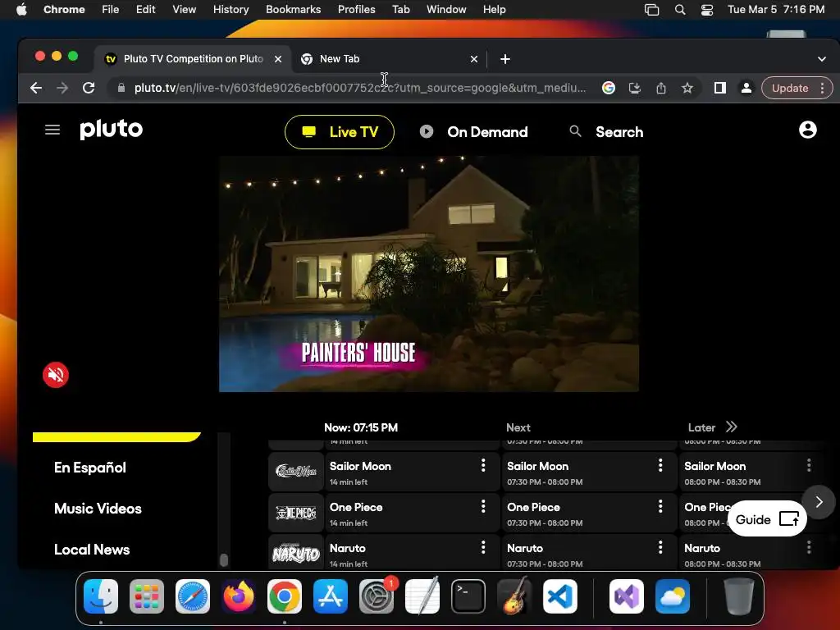Open the Profiles menu

(356, 9)
